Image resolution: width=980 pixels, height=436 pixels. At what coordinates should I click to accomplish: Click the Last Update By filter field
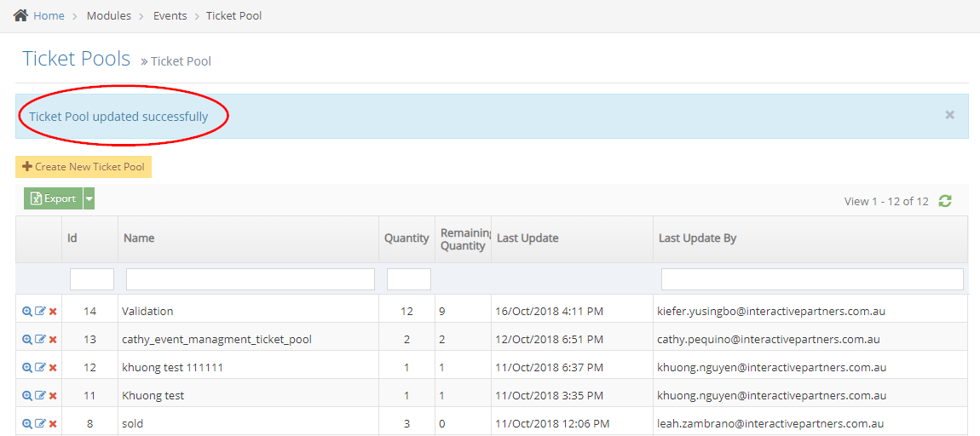(x=811, y=279)
